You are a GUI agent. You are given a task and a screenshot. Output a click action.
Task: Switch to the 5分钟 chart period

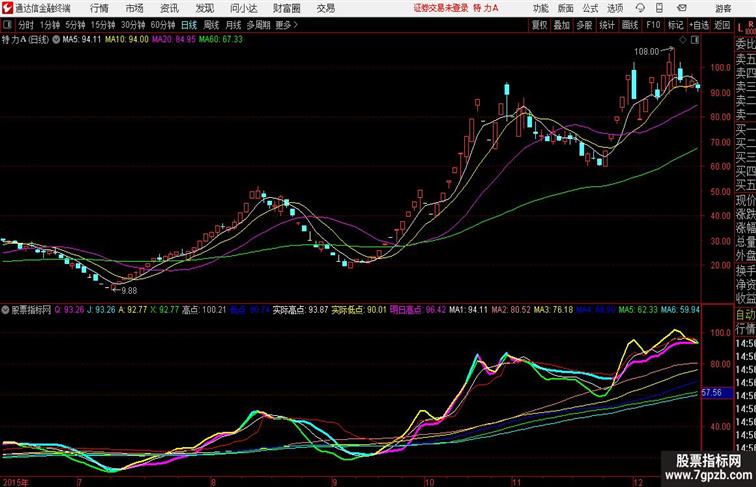point(75,25)
